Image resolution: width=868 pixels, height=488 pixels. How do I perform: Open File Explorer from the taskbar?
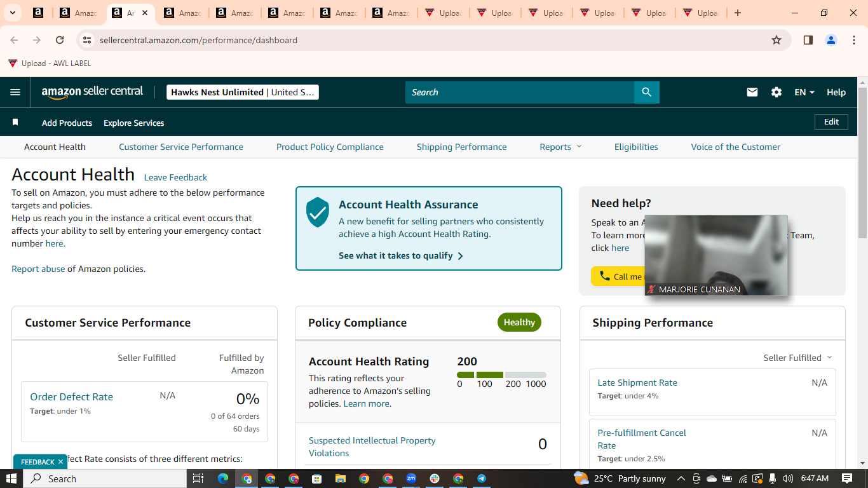tap(341, 478)
